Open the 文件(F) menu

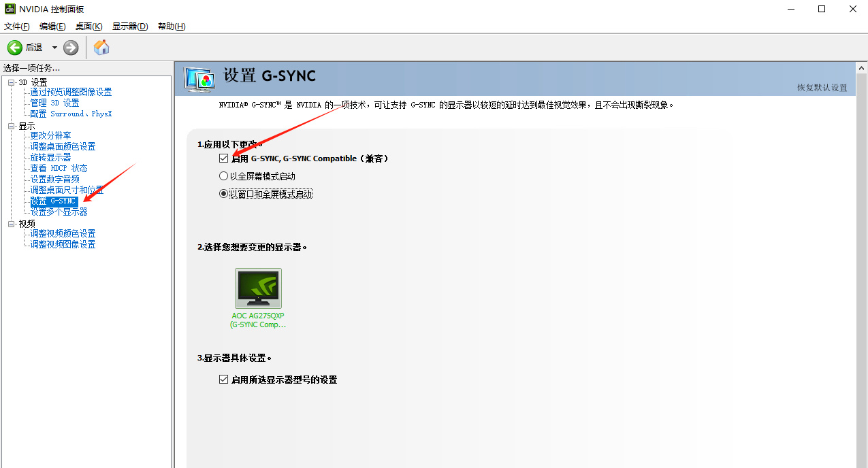click(17, 27)
